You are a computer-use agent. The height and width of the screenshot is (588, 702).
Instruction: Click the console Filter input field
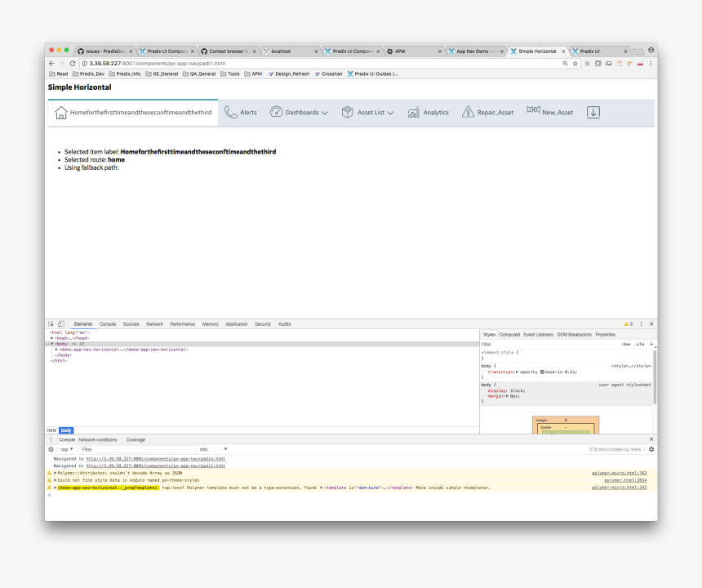[137, 449]
